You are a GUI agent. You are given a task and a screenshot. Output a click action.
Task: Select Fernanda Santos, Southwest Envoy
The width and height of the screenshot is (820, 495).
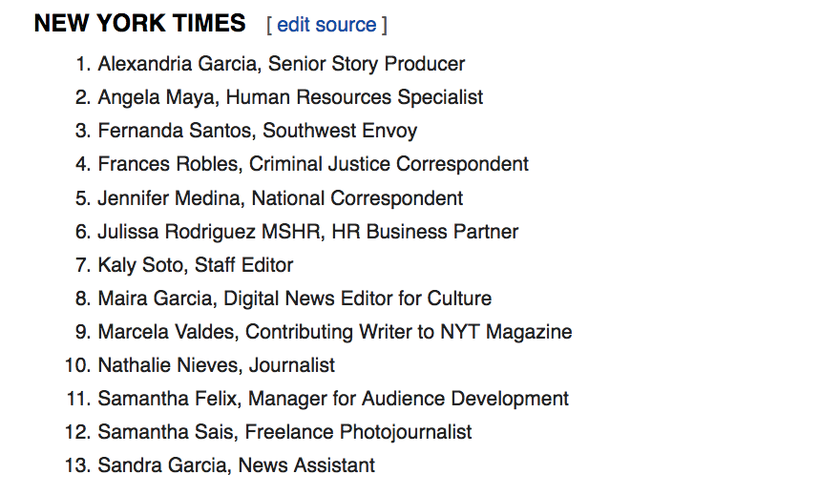coord(257,131)
